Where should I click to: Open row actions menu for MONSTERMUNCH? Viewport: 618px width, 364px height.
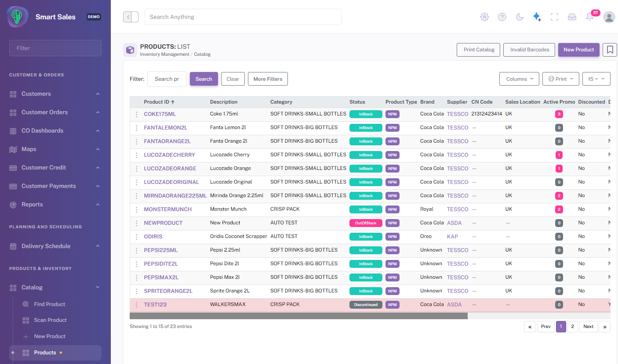[137, 209]
